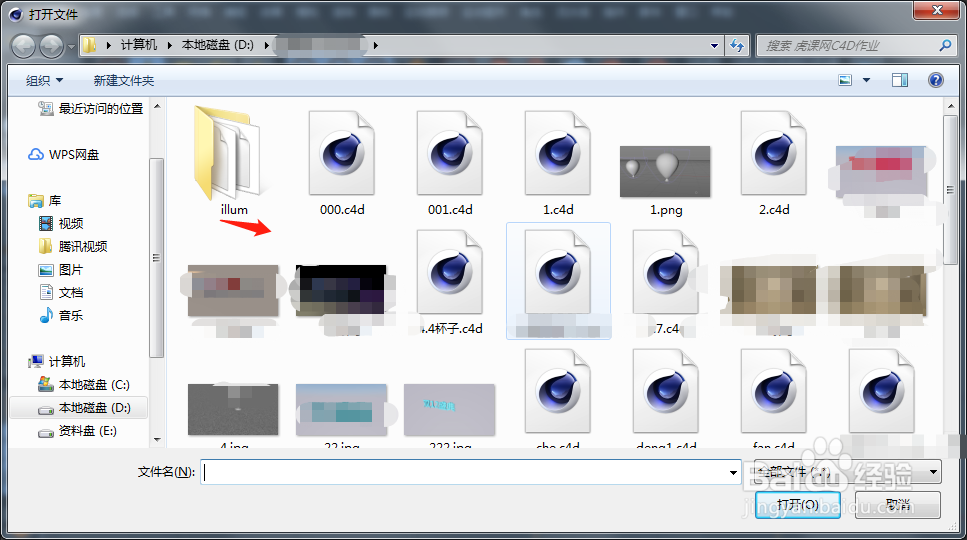Click the refresh address bar button
Viewport: 967px width, 540px height.
point(736,46)
